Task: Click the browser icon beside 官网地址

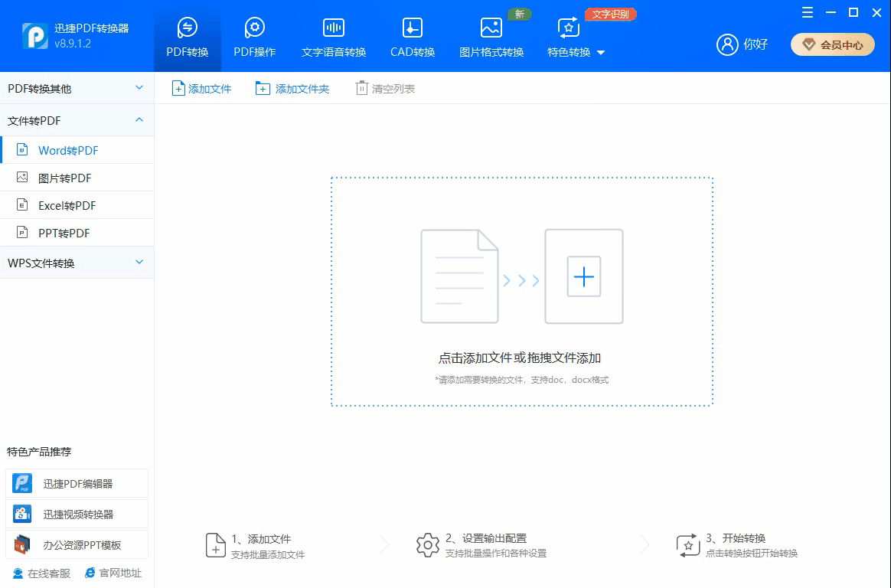Action: pyautogui.click(x=90, y=573)
